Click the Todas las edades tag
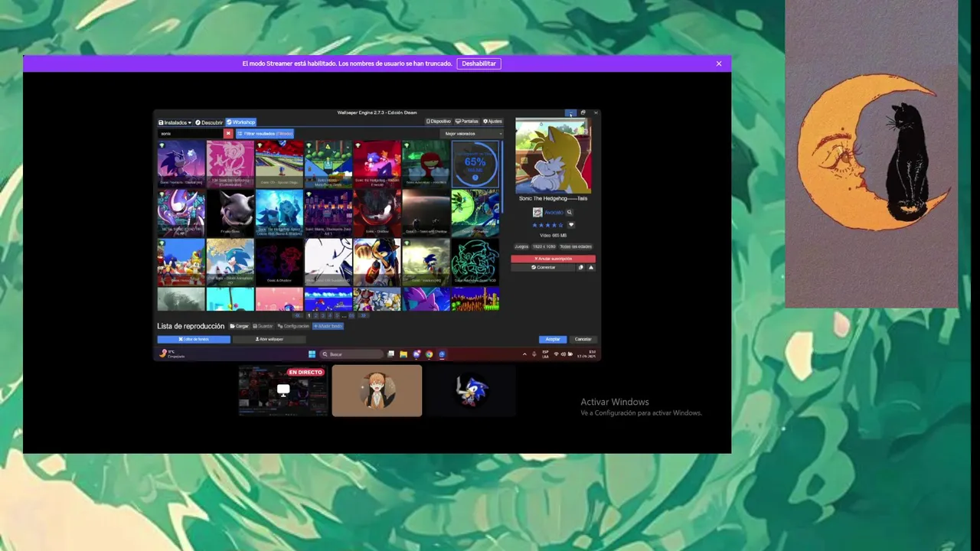This screenshot has width=980, height=551. pos(576,246)
